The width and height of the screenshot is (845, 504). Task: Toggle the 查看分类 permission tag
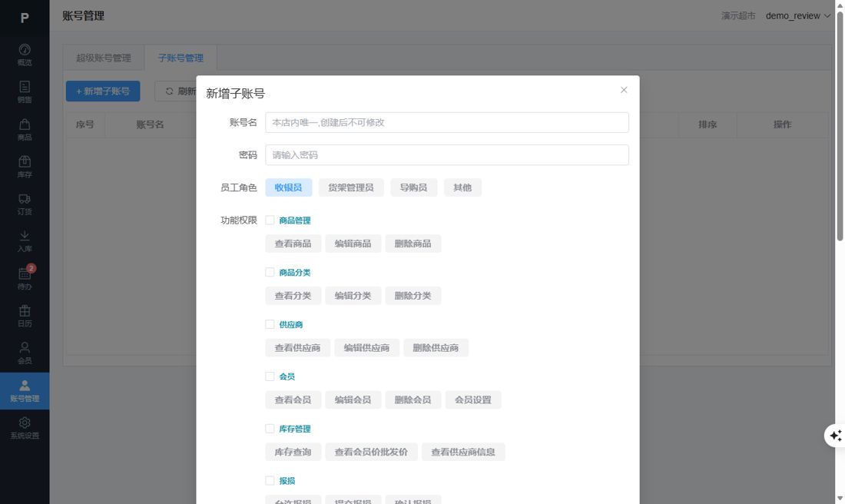click(x=293, y=296)
